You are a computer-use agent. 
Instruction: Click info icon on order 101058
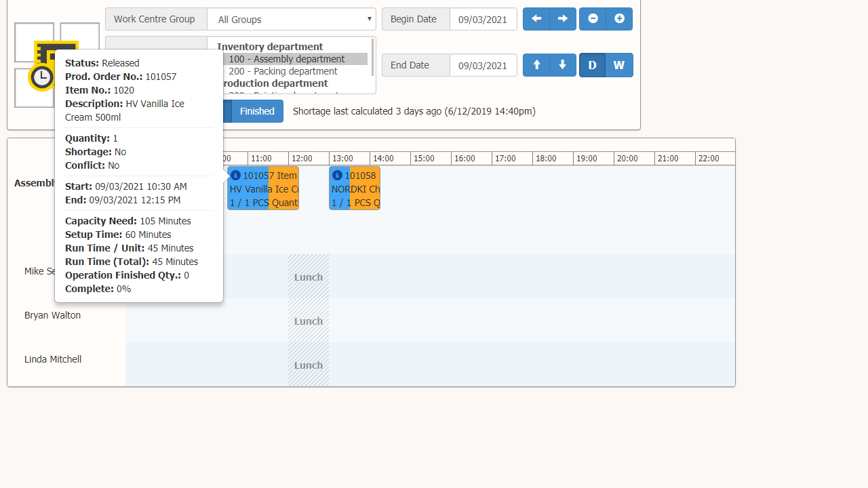pos(337,176)
